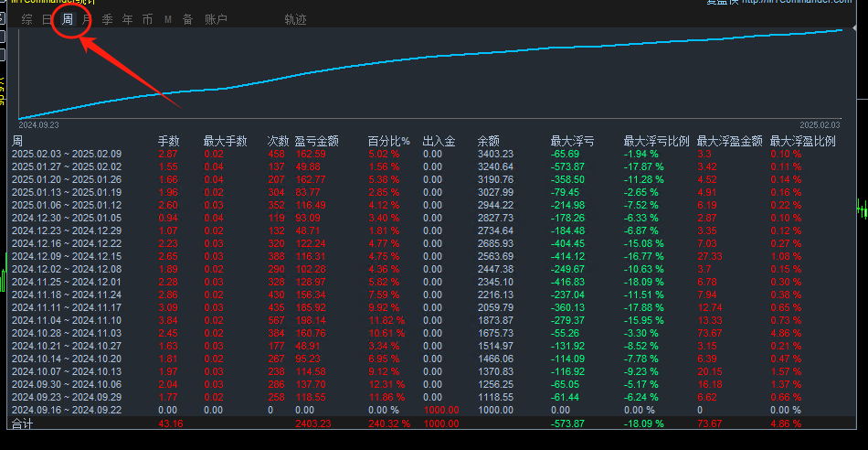Screen dimensions: 868x450
Task: Select week row 2025.02.03 ~ 2025.02.09
Action: 433,154
